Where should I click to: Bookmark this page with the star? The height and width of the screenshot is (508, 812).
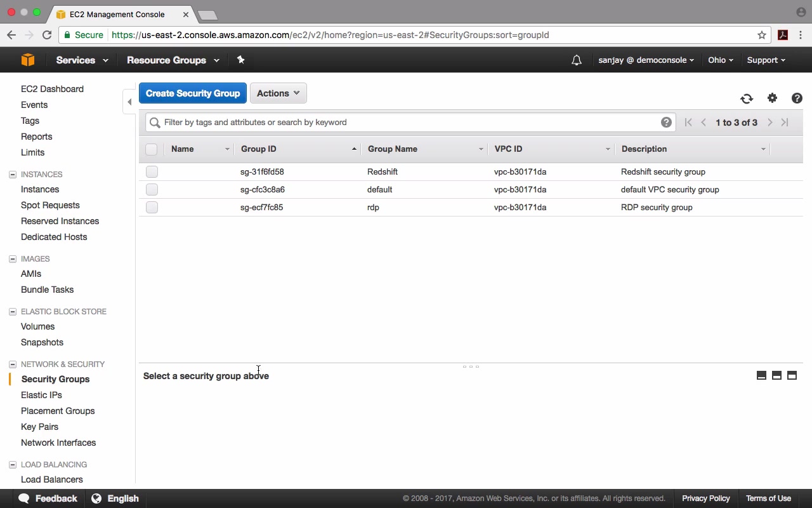click(762, 35)
